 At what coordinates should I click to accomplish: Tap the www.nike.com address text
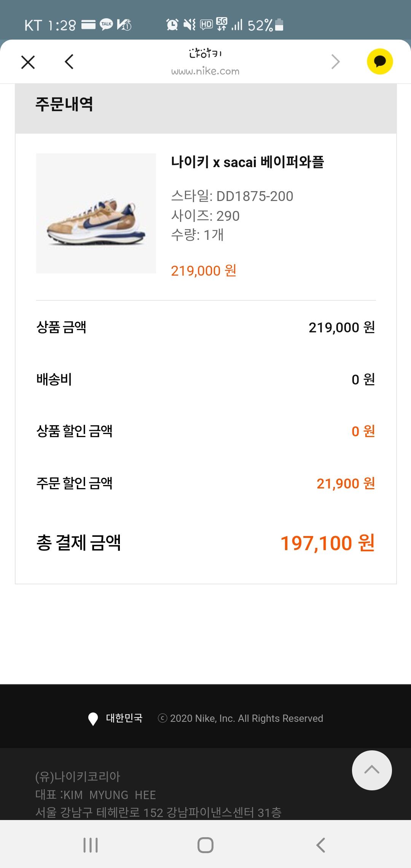[205, 71]
